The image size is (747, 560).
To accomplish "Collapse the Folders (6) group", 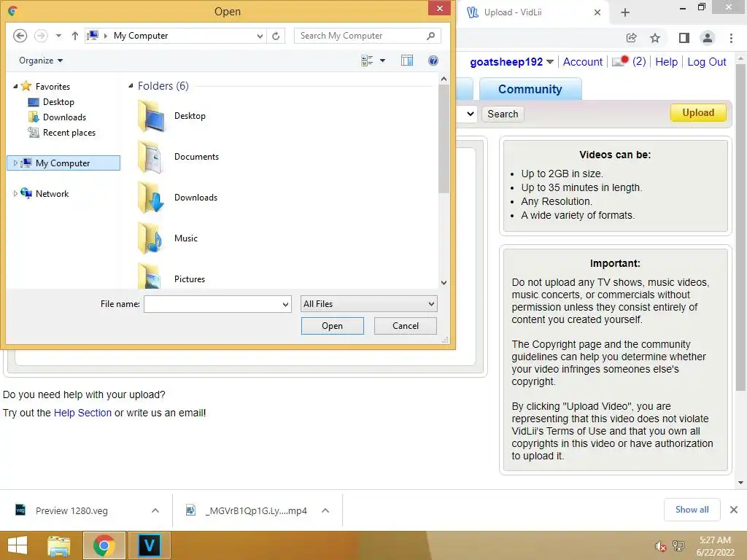I will (x=131, y=86).
